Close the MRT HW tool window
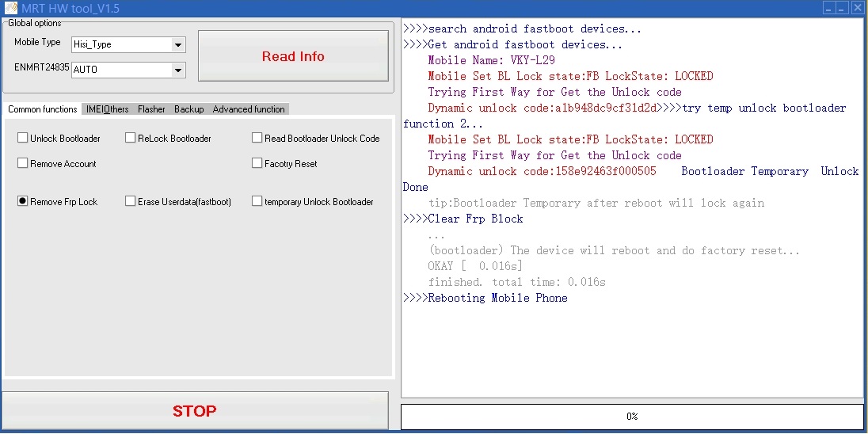Viewport: 868px width, 434px height. click(x=858, y=8)
